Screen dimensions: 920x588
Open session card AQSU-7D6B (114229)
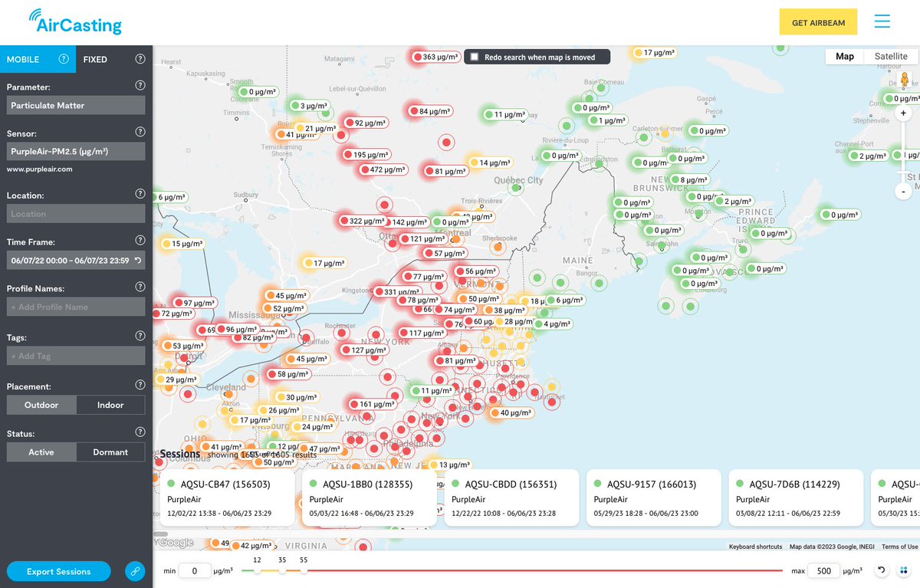pyautogui.click(x=796, y=498)
